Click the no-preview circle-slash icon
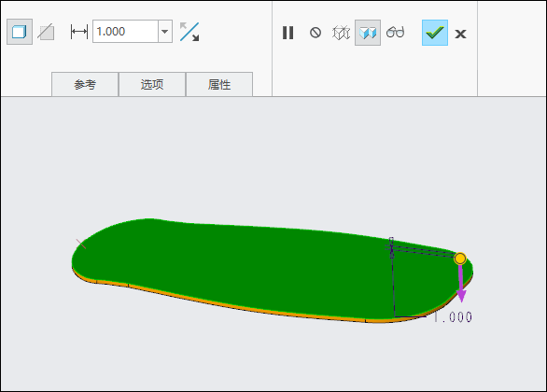 pyautogui.click(x=316, y=33)
